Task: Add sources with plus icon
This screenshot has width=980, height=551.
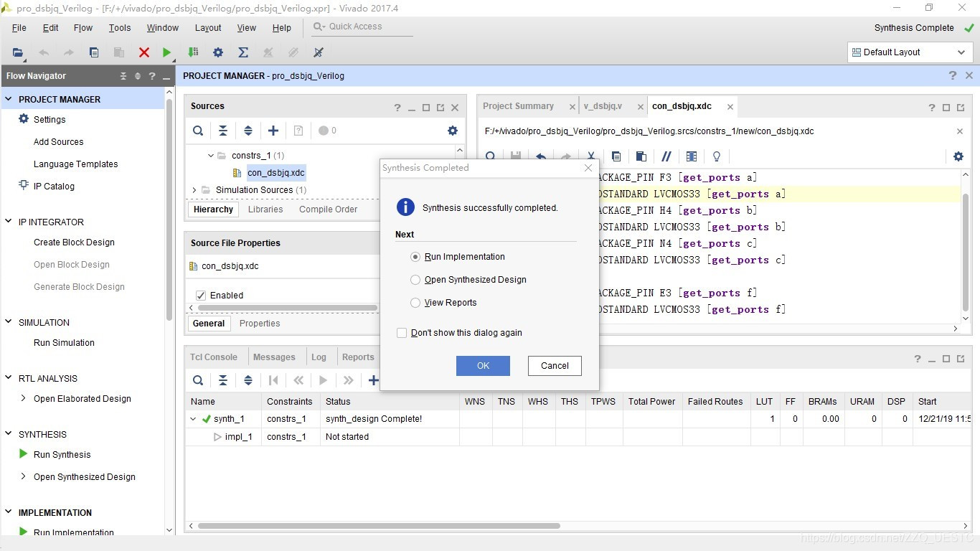Action: point(273,131)
